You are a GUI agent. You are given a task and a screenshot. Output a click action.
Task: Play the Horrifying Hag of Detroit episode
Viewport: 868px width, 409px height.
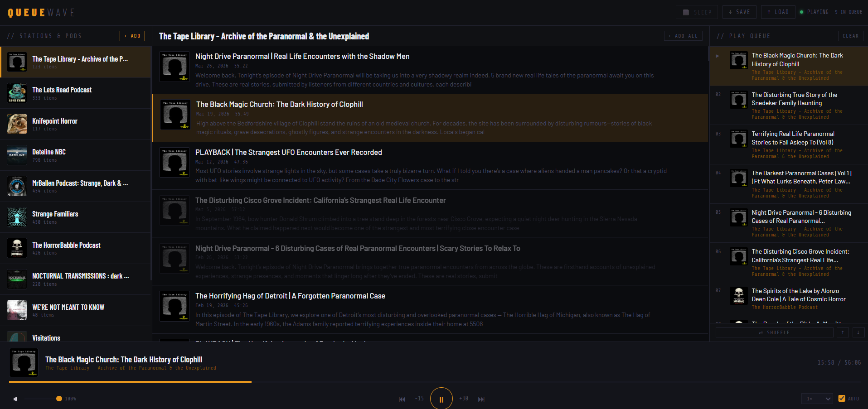point(290,296)
